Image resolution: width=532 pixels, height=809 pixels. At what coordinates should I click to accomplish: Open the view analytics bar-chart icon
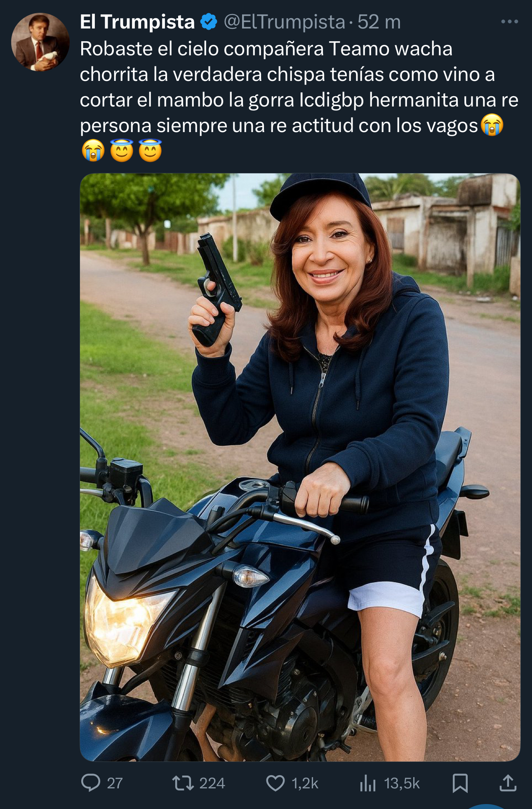(x=368, y=783)
